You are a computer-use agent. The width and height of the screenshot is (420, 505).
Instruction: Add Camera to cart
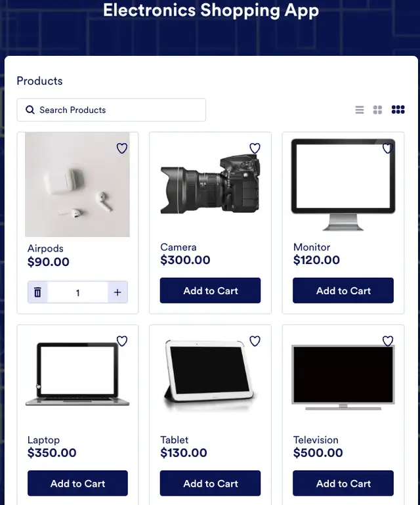pyautogui.click(x=210, y=290)
